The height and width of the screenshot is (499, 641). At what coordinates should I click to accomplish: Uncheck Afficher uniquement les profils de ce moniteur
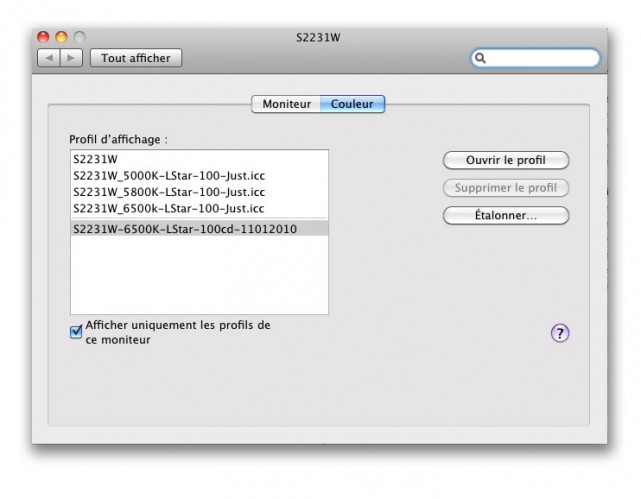click(76, 331)
